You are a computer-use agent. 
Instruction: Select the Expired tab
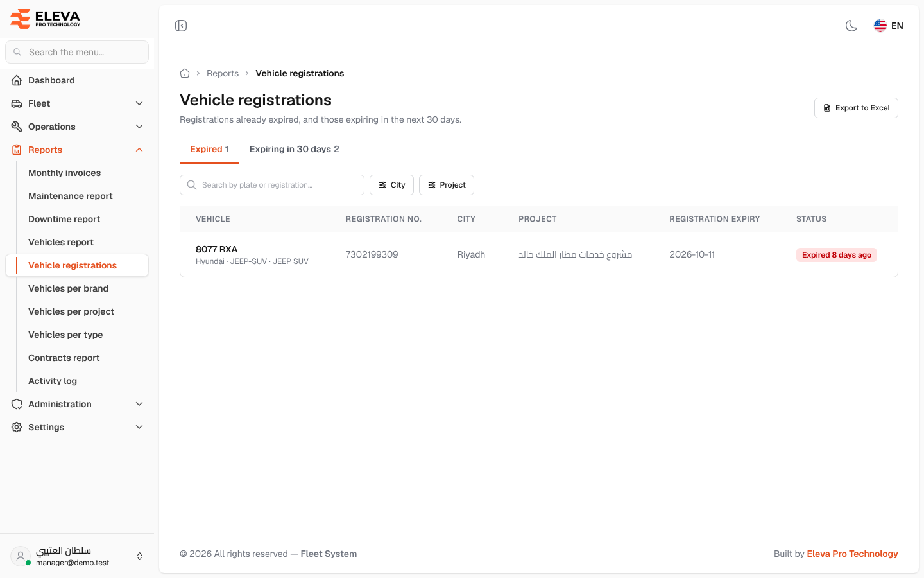pos(209,149)
